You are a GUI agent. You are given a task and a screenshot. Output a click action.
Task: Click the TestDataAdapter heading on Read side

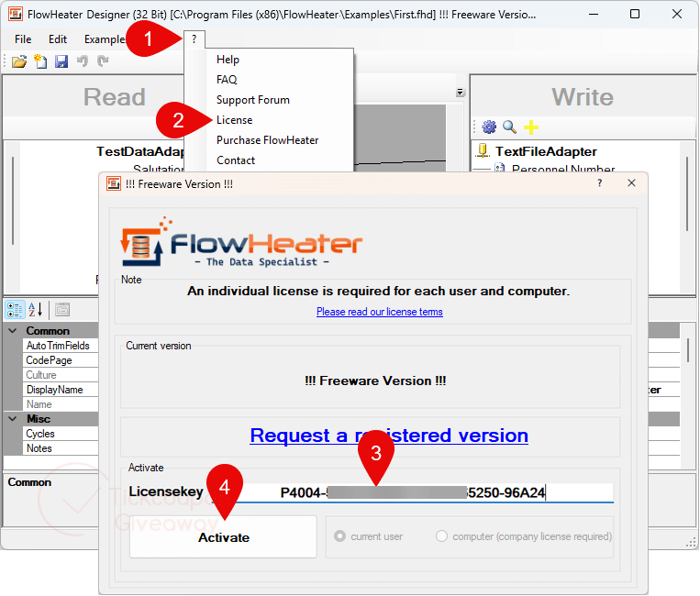coord(140,151)
